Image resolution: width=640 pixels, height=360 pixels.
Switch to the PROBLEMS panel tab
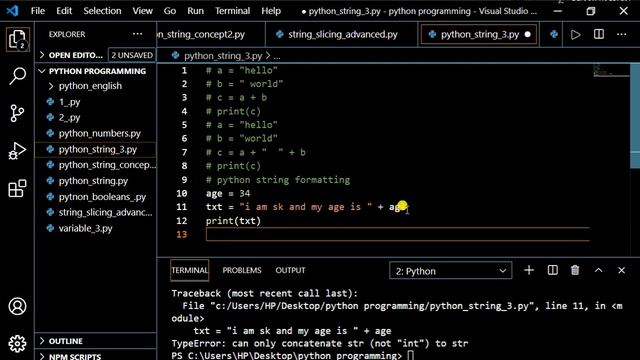click(x=242, y=270)
